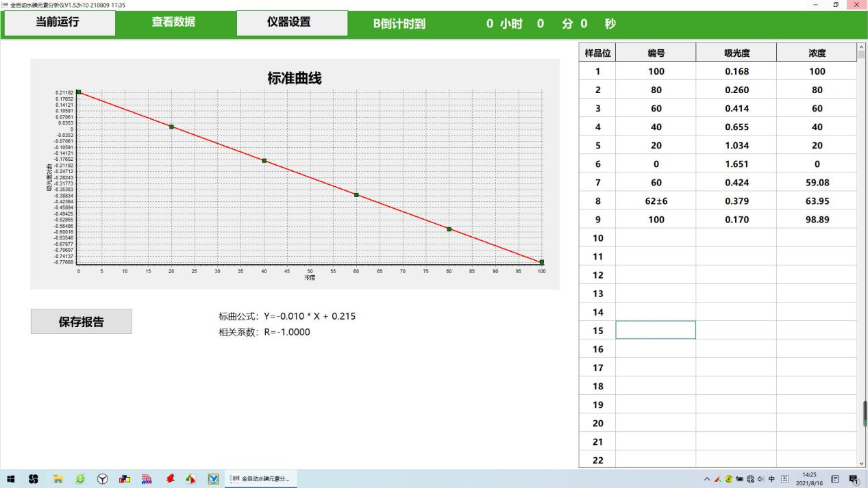Click the volume speaker tray icon
Image resolution: width=868 pixels, height=488 pixels.
click(760, 478)
